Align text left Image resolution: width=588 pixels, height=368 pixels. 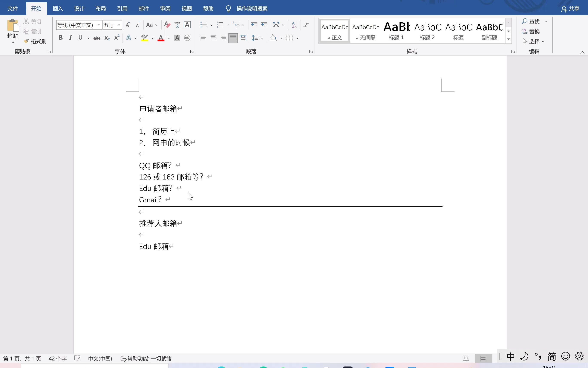coord(203,38)
